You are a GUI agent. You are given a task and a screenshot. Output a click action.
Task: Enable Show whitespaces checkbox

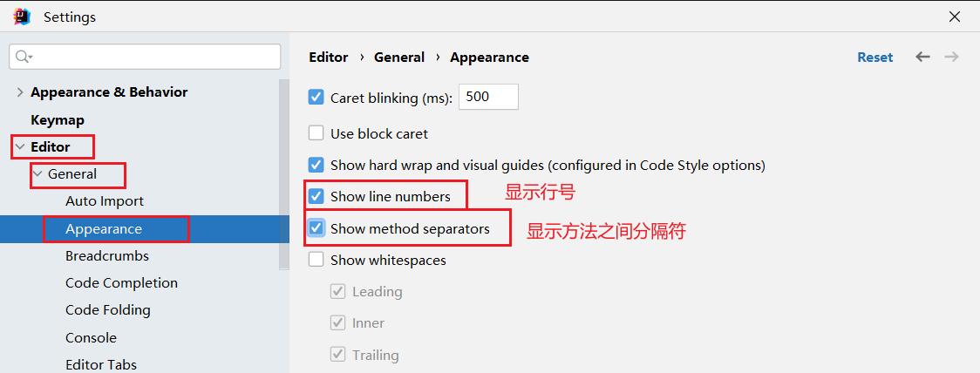pos(316,260)
